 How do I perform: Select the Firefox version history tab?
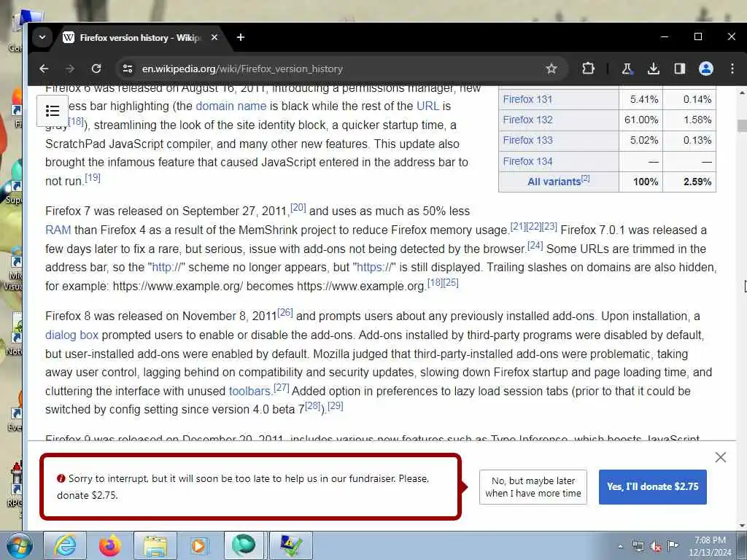[x=141, y=38]
